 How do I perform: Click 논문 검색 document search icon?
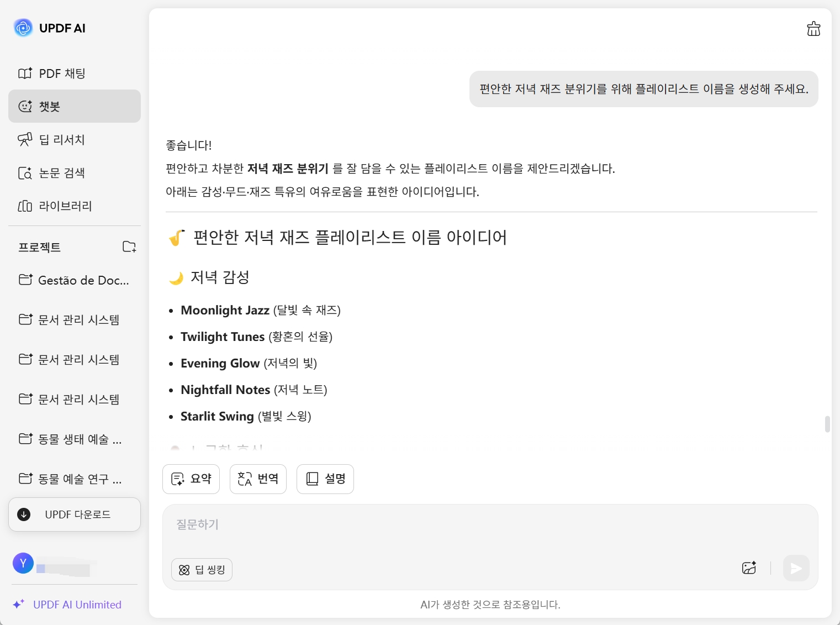coord(25,173)
